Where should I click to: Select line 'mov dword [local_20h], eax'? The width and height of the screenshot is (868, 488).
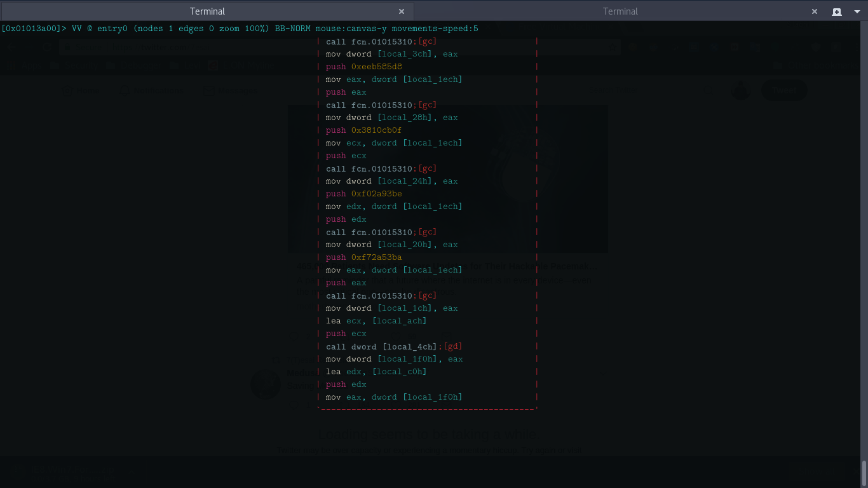click(392, 245)
